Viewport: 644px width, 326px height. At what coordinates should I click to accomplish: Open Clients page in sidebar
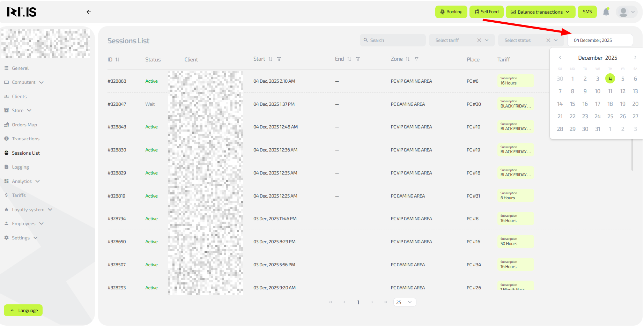pyautogui.click(x=19, y=97)
